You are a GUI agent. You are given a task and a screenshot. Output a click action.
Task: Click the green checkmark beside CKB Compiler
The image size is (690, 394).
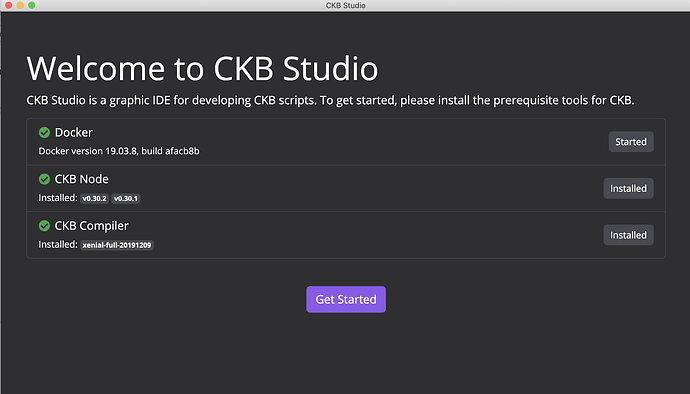point(44,225)
